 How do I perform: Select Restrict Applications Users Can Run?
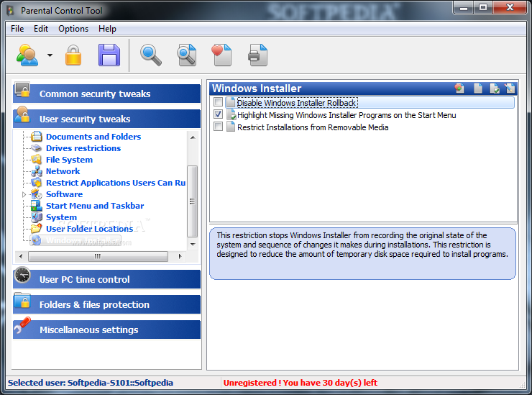tap(116, 183)
